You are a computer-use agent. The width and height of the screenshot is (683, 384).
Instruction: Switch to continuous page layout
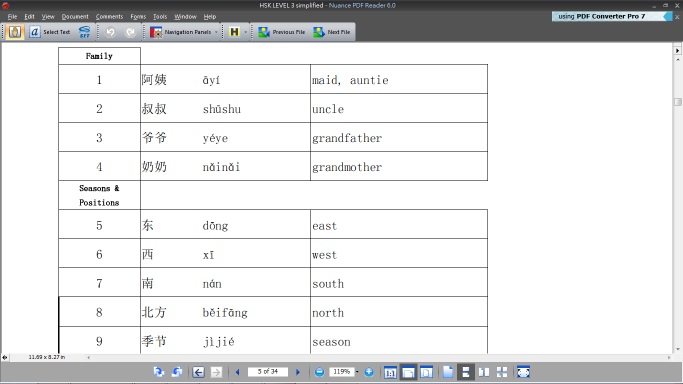[466, 372]
